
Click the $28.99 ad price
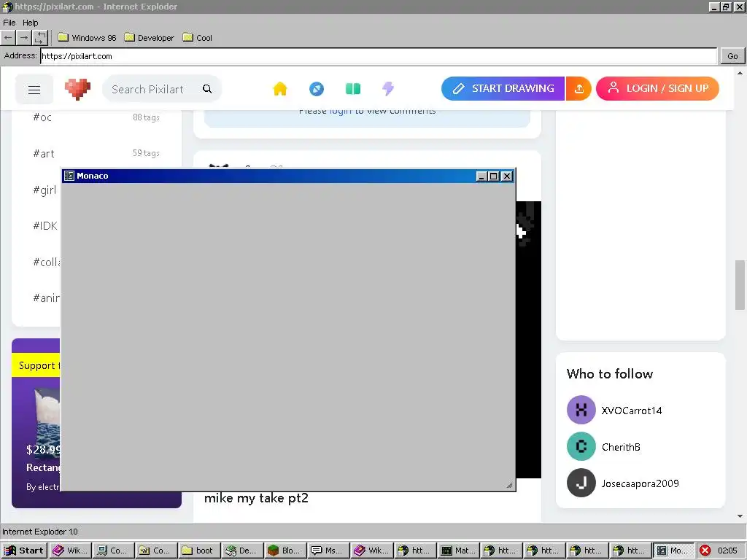(x=43, y=449)
